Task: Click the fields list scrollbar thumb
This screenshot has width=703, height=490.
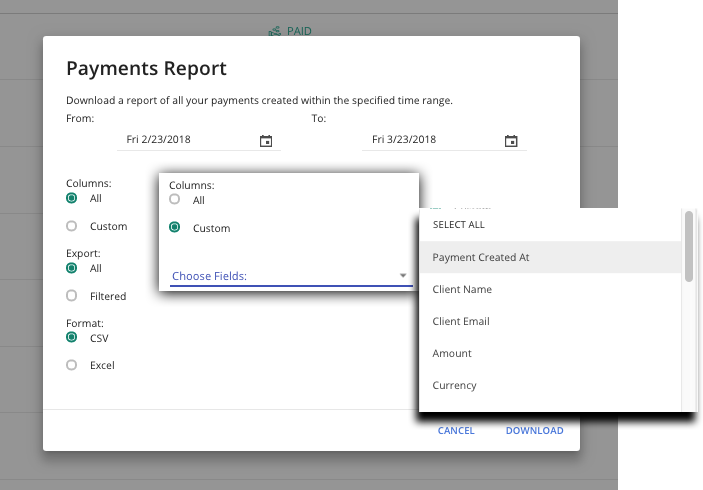Action: point(689,247)
